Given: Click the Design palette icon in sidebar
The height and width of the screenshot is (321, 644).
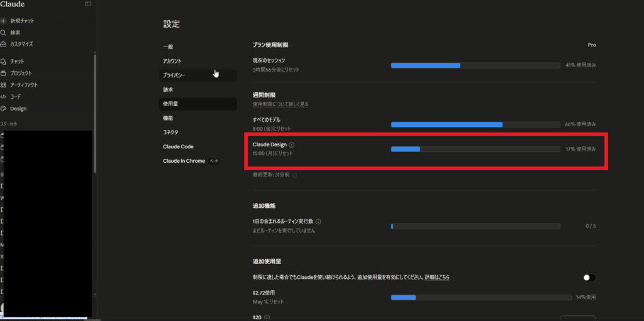Looking at the screenshot, I should tap(4, 109).
